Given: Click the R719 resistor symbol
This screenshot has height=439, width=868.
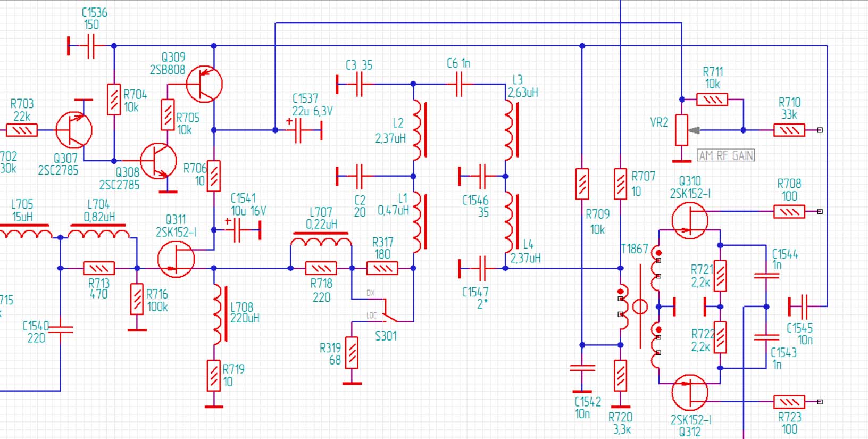Looking at the screenshot, I should click(214, 375).
